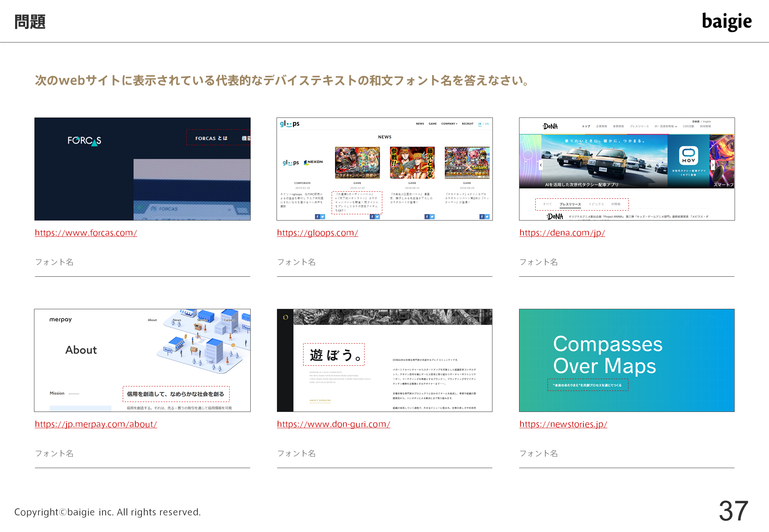
Task: Click the MOV app icon on DeNA banner
Action: (x=688, y=155)
